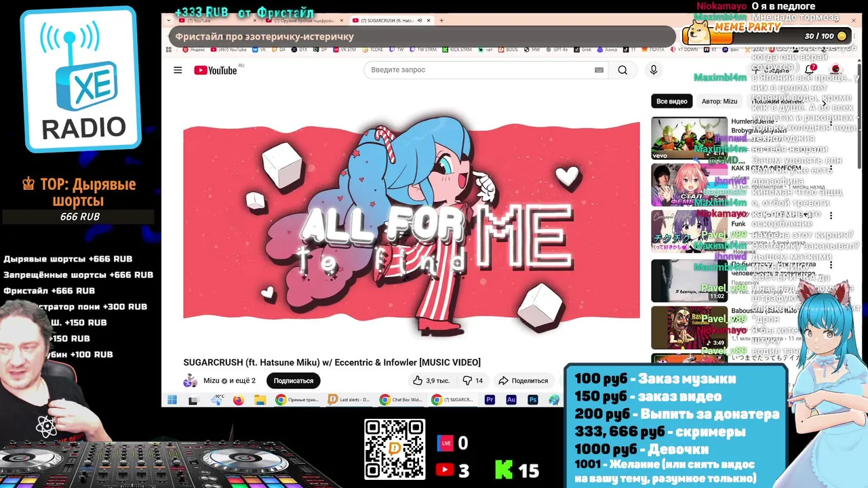The height and width of the screenshot is (488, 868).
Task: Switch to 'Last alerts' taskbar window
Action: (349, 400)
